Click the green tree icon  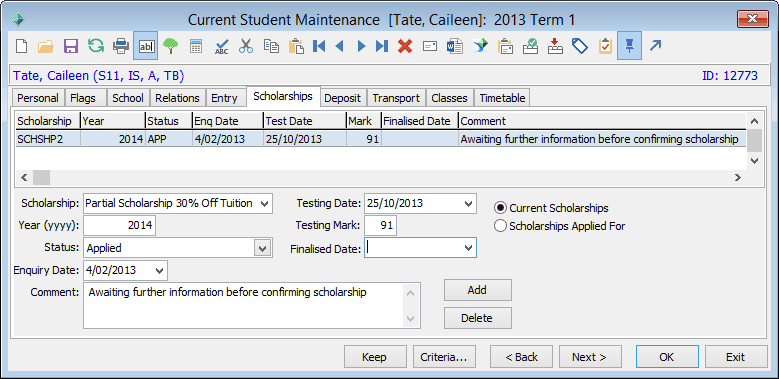[x=170, y=46]
